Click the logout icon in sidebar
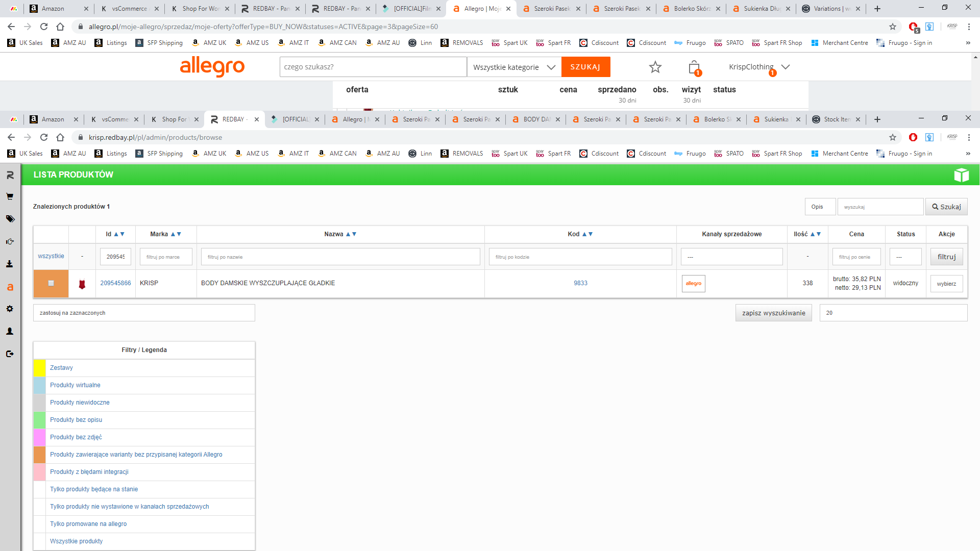Image resolution: width=980 pixels, height=551 pixels. pos(10,354)
